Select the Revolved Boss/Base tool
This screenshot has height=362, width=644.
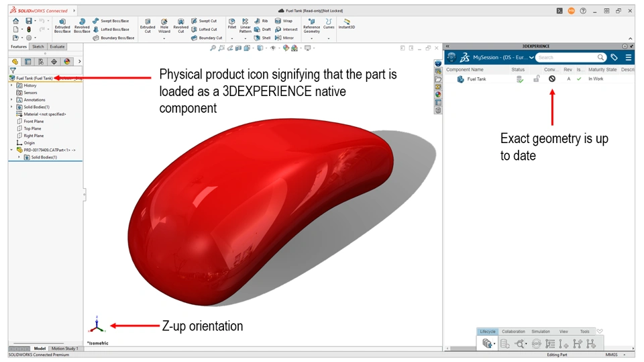82,26
